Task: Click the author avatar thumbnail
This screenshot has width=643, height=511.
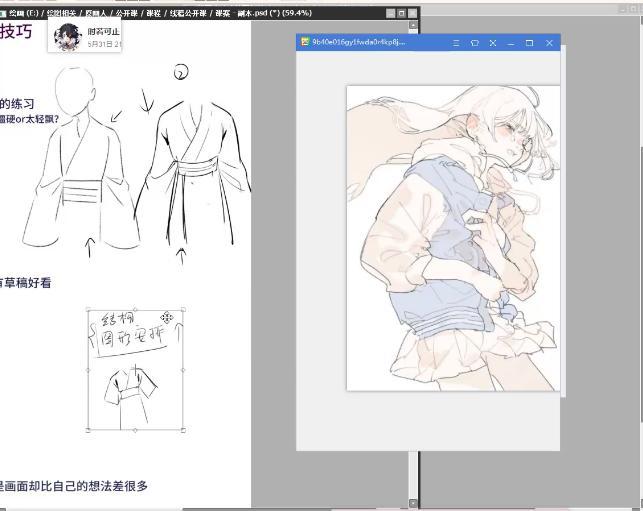Action: coord(68,37)
